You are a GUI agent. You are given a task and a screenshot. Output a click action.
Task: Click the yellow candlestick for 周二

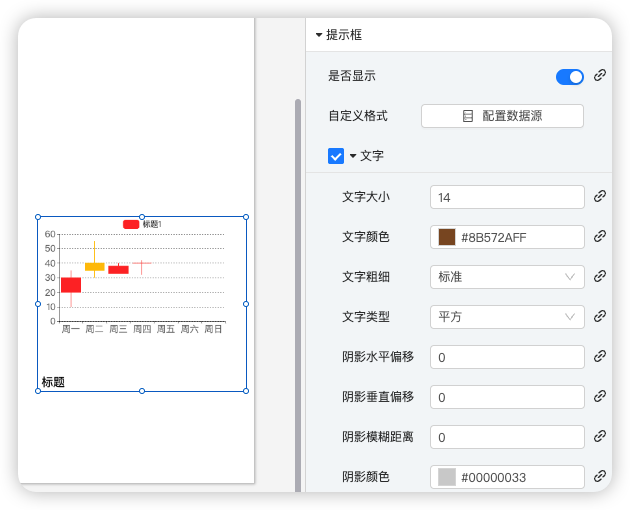click(95, 267)
